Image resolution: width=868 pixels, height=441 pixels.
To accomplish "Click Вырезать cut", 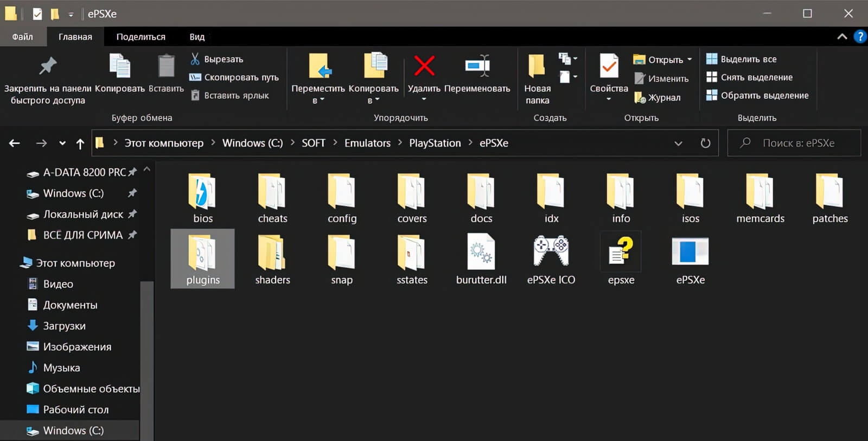I will click(217, 59).
